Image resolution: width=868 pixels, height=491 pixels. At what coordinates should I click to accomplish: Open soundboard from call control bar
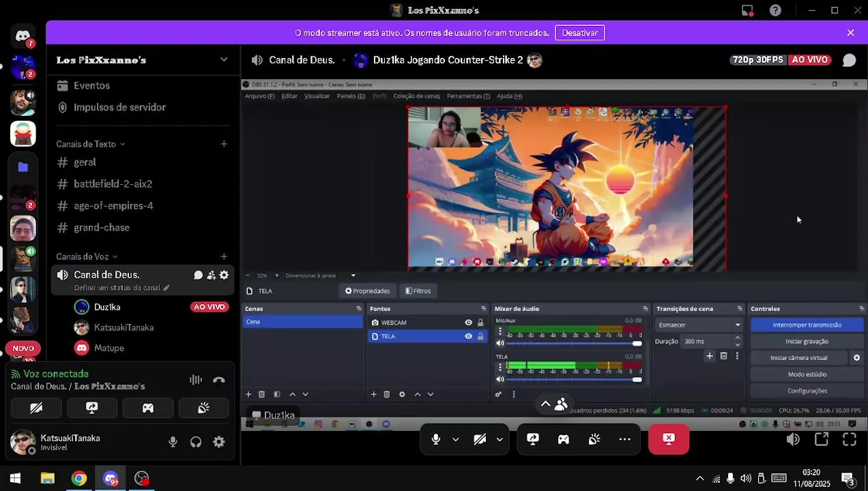coord(594,440)
